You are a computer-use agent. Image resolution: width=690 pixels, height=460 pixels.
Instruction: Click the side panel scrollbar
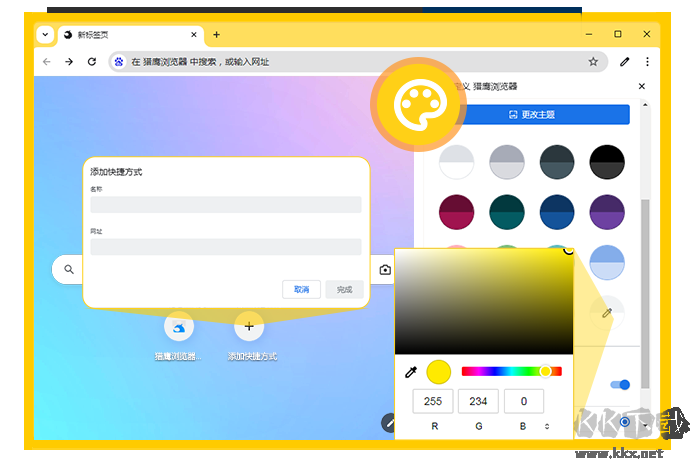tap(645, 293)
